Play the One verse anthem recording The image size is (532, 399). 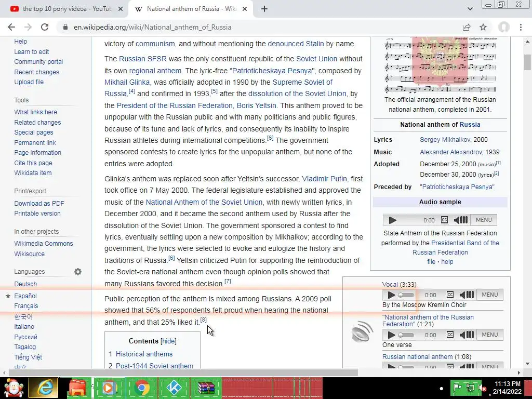(391, 335)
